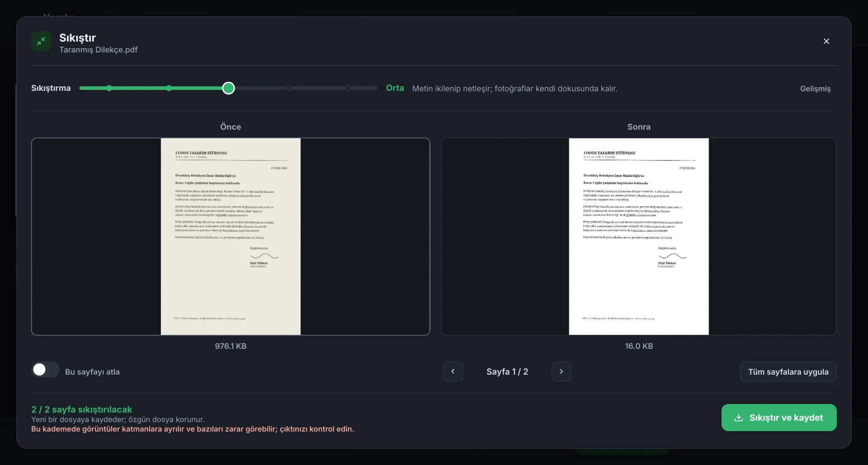This screenshot has height=465, width=868.
Task: Click 'Yeni bir dosyaya kaydeder' info text
Action: click(x=118, y=419)
